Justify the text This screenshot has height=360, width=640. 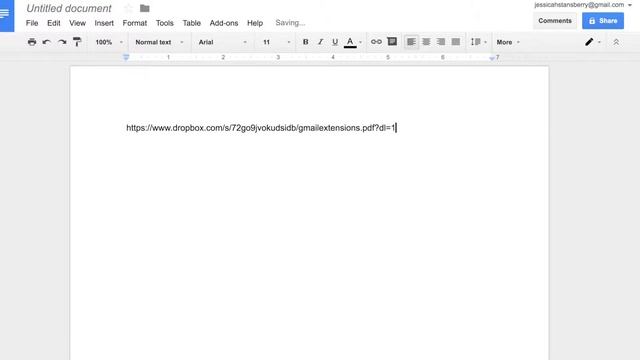coord(456,42)
